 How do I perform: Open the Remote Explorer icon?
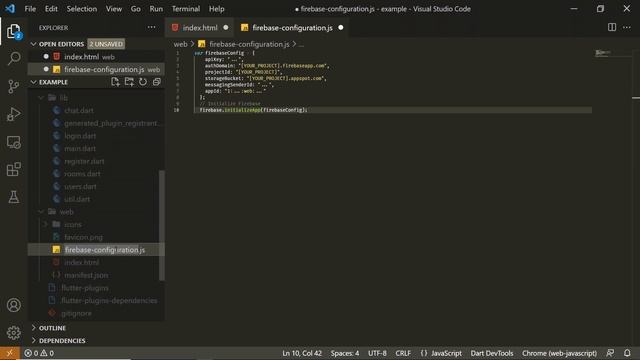13,142
